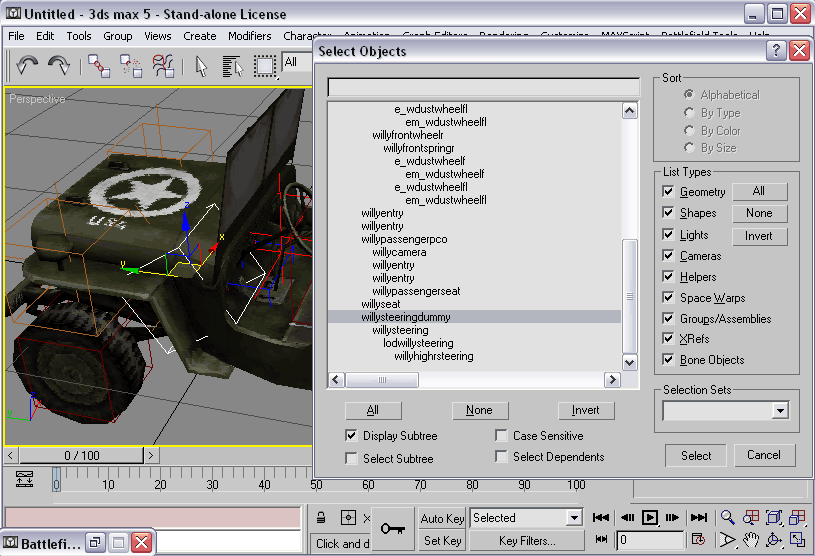Screen dimensions: 815x556
Task: Toggle Key Mode icon
Action: click(601, 539)
